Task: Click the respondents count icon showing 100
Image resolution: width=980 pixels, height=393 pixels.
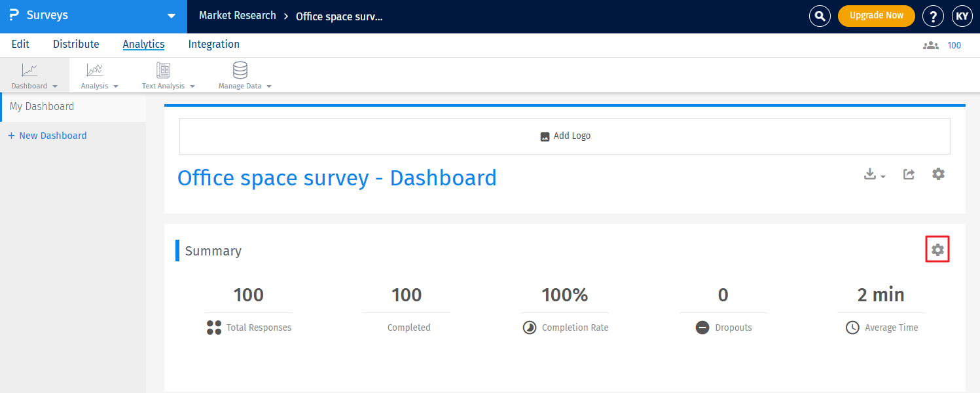Action: click(x=931, y=45)
